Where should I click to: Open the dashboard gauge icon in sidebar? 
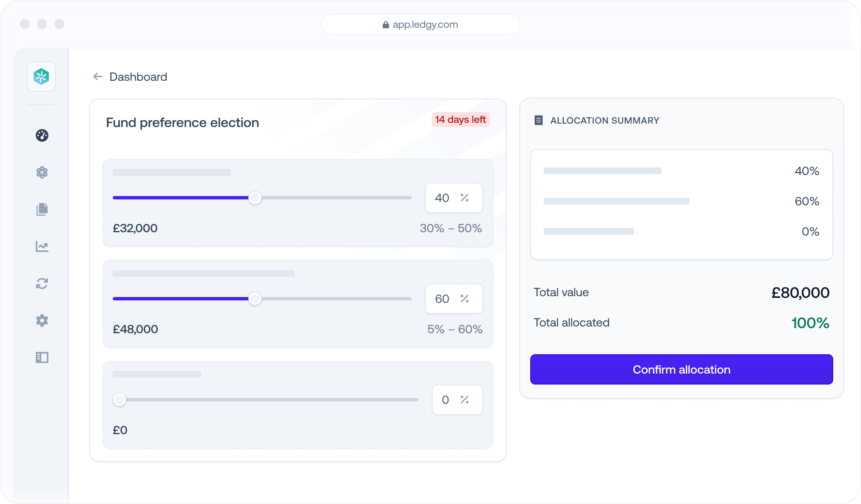pos(42,135)
